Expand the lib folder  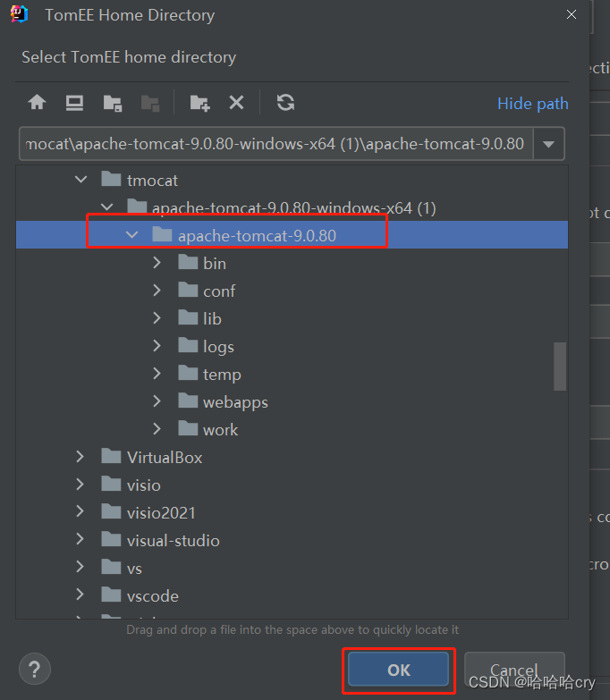pos(157,318)
